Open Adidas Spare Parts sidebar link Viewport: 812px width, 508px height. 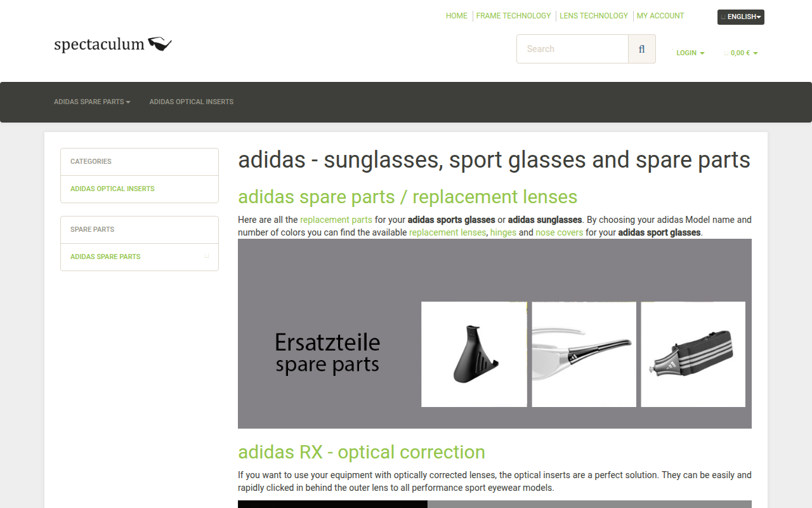pyautogui.click(x=105, y=257)
